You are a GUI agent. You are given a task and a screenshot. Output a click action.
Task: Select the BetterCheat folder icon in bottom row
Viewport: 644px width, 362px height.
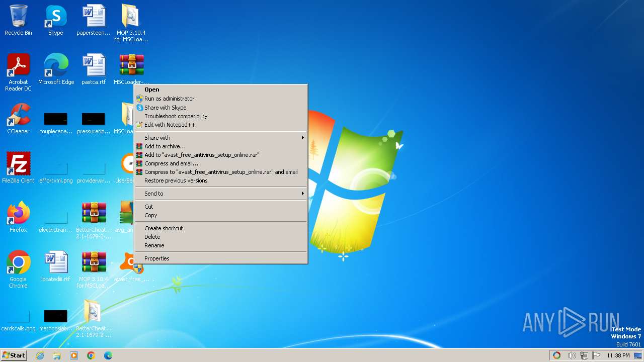(x=94, y=319)
